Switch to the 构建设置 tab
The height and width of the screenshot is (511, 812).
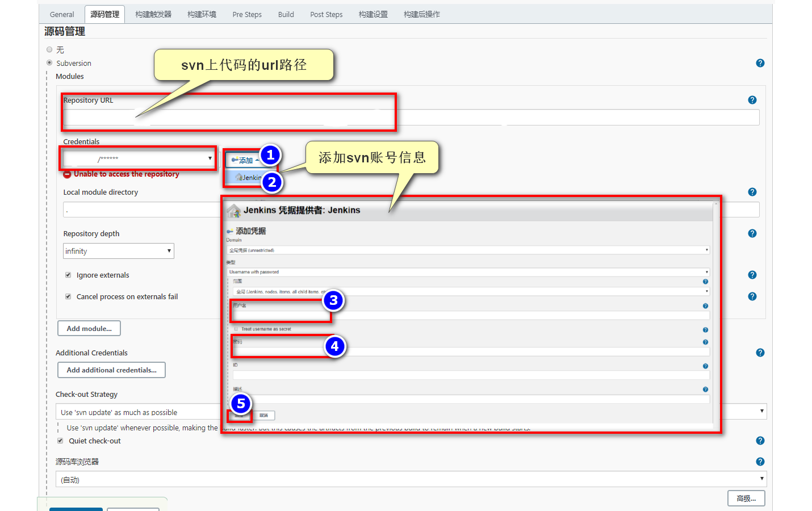[373, 14]
